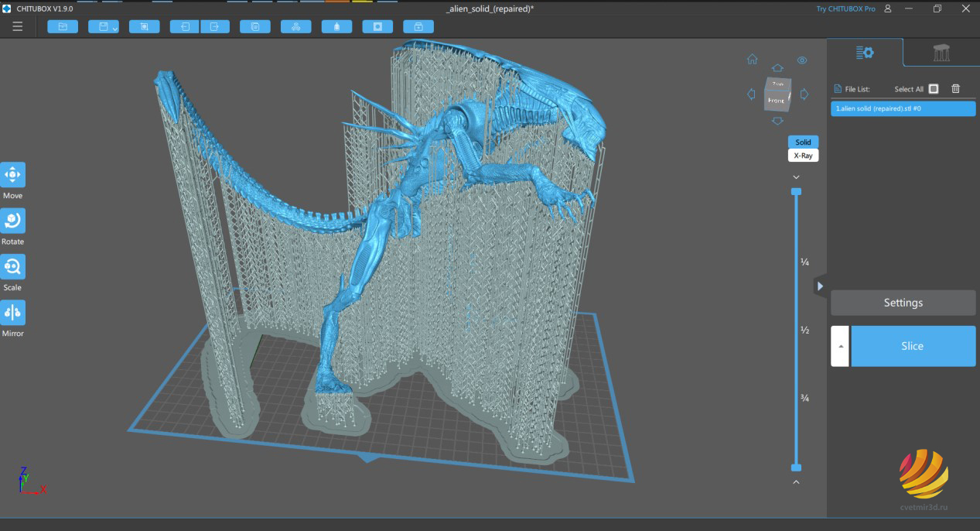Image resolution: width=980 pixels, height=531 pixels.
Task: Click the screenshot capture toolbar icon
Action: (x=144, y=26)
